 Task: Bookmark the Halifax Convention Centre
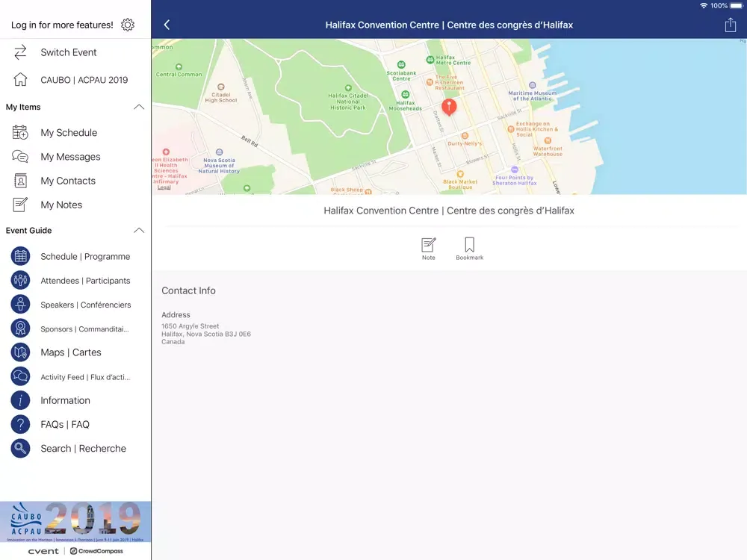469,249
